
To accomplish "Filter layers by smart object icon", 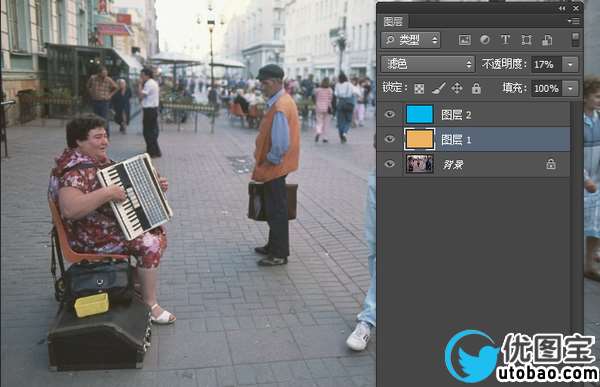I will coord(547,40).
